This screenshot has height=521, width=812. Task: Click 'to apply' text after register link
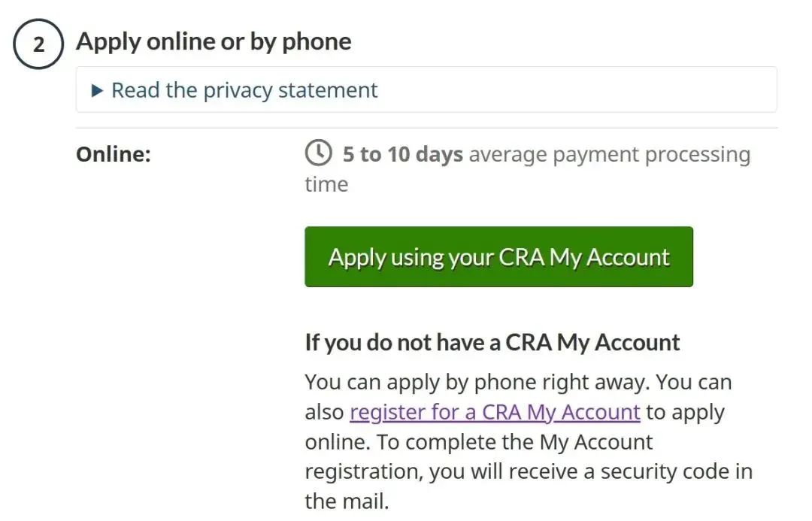point(685,413)
